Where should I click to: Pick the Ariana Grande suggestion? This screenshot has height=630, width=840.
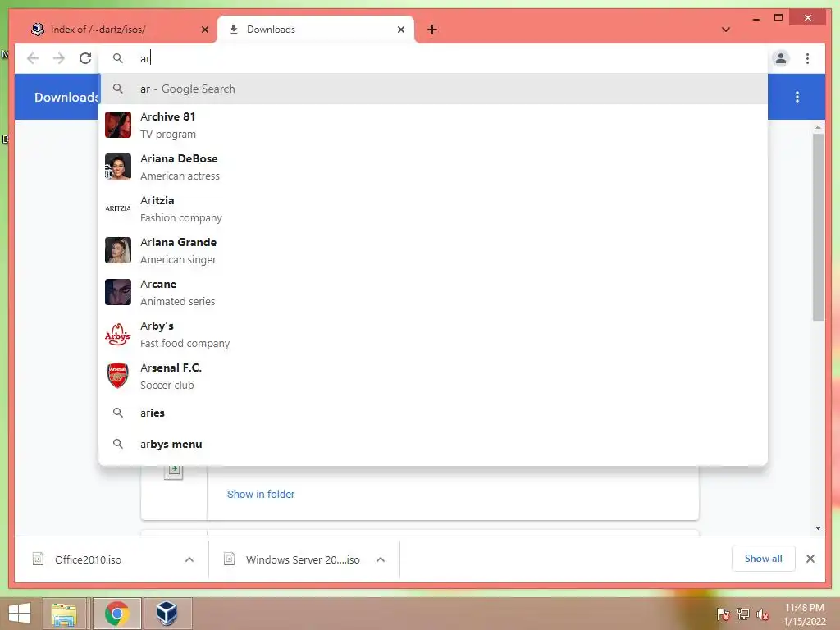click(433, 250)
